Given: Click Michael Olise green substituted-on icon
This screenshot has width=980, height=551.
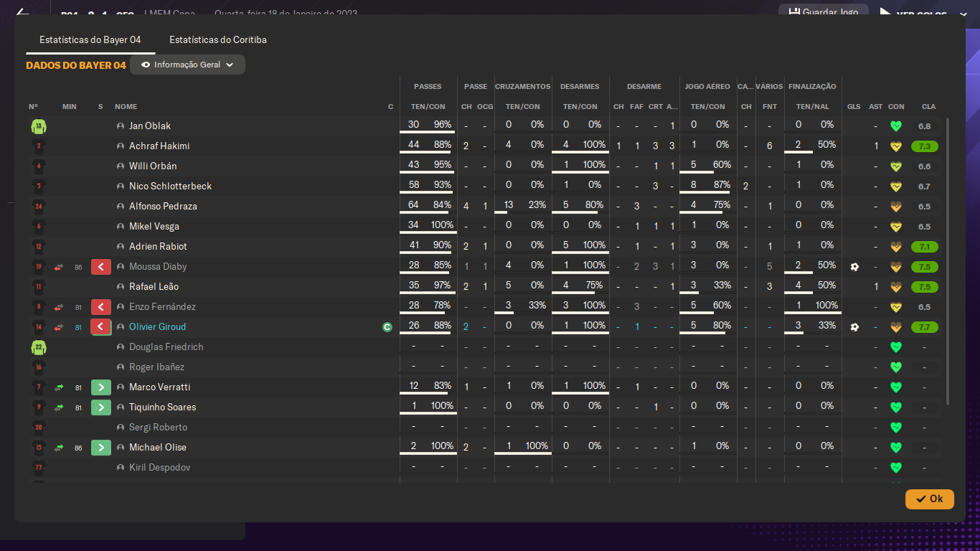Looking at the screenshot, I should tap(101, 448).
